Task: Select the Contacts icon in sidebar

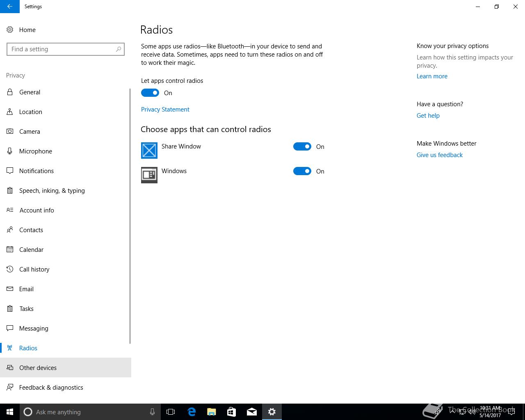Action: pos(10,230)
